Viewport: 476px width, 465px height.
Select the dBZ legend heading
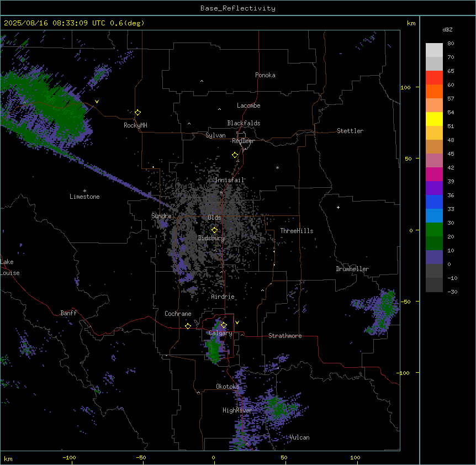tap(447, 30)
